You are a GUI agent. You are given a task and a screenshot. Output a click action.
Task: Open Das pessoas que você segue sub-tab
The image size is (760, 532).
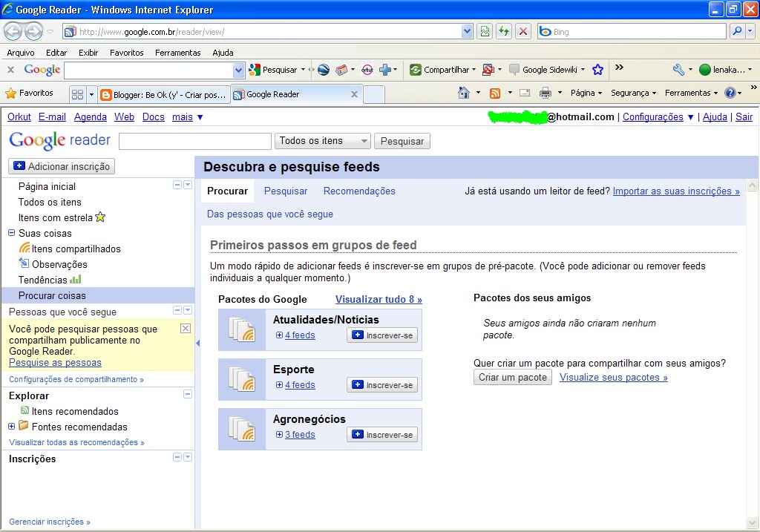pos(270,214)
